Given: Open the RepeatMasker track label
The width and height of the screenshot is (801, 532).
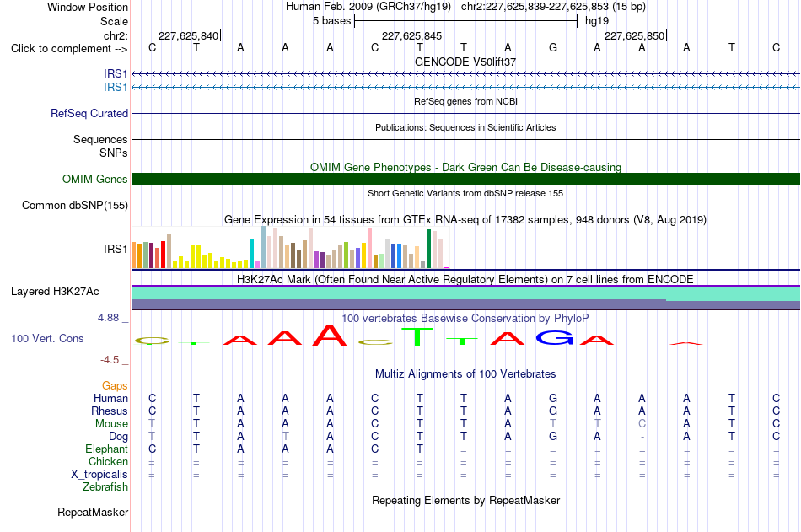Looking at the screenshot, I should tap(93, 512).
